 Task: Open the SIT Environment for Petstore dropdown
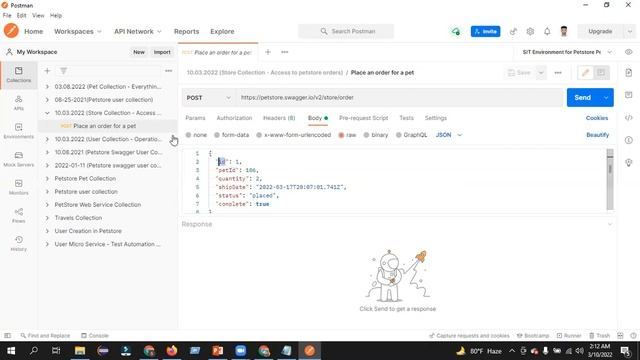(567, 52)
